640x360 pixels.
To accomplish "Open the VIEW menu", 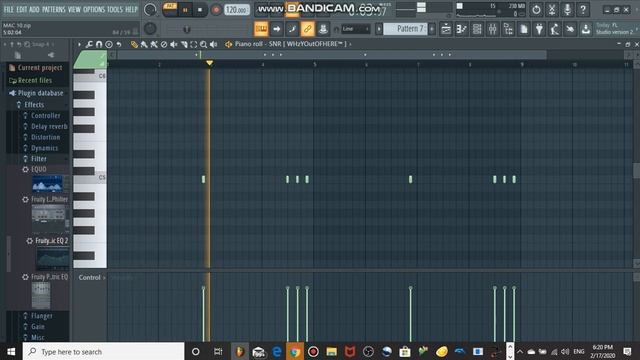I will pyautogui.click(x=74, y=9).
